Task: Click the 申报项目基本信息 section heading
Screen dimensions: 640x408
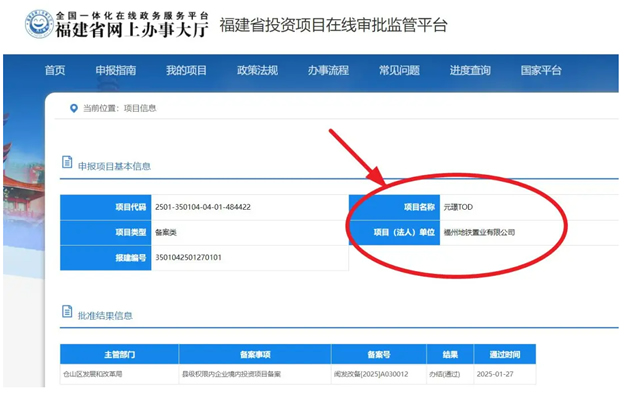Action: coord(114,166)
